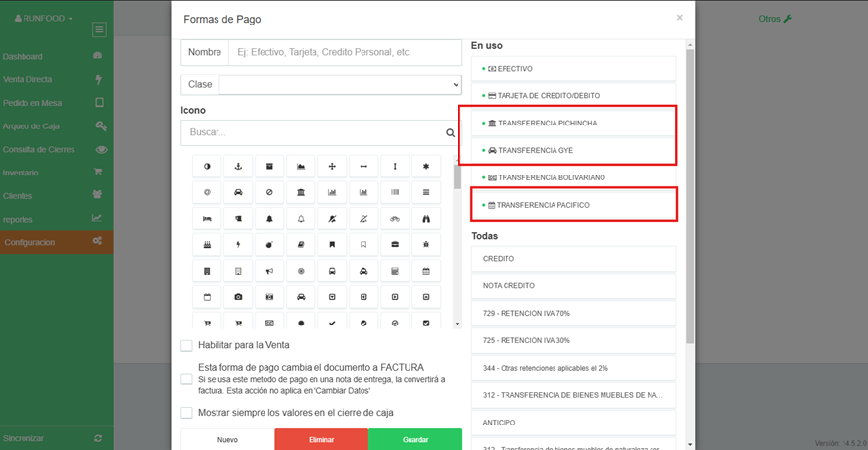Choose the barcode icon
Viewport: 868px width, 450px height.
coord(395,192)
